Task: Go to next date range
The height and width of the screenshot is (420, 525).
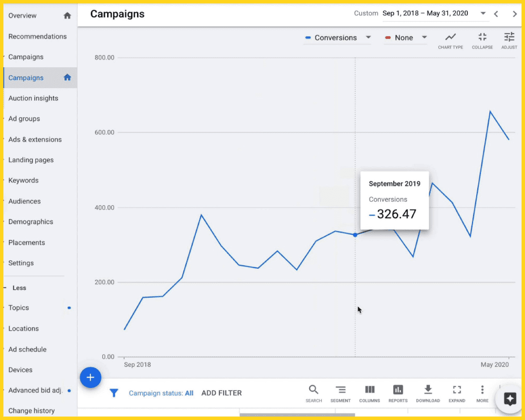Action: point(514,14)
